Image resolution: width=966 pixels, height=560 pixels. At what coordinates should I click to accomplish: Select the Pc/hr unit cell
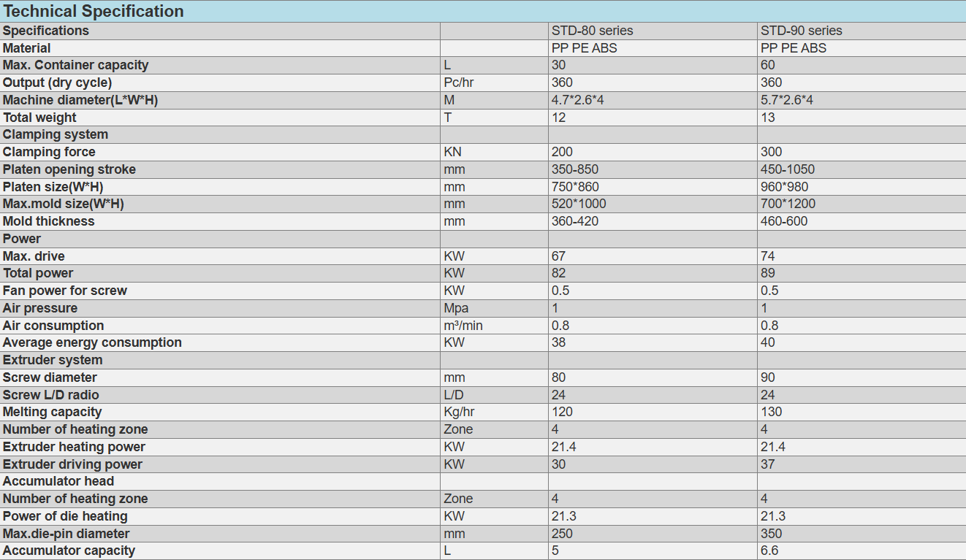(459, 83)
